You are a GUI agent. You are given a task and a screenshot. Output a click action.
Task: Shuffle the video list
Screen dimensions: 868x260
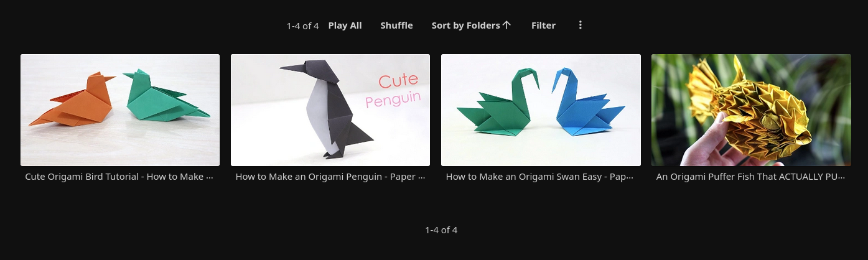pyautogui.click(x=396, y=26)
